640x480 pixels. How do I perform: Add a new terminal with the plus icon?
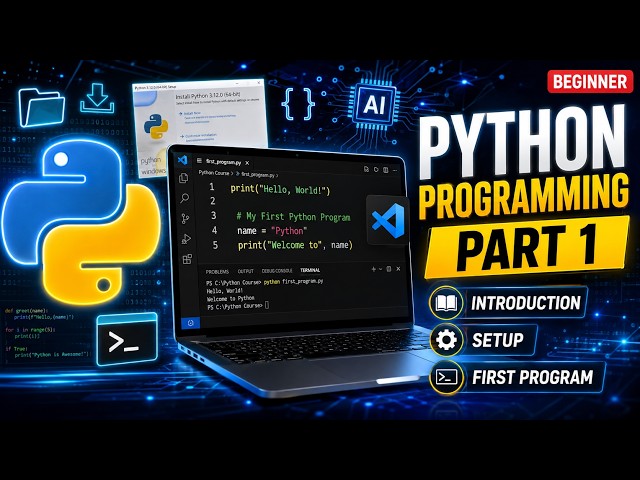tap(373, 269)
